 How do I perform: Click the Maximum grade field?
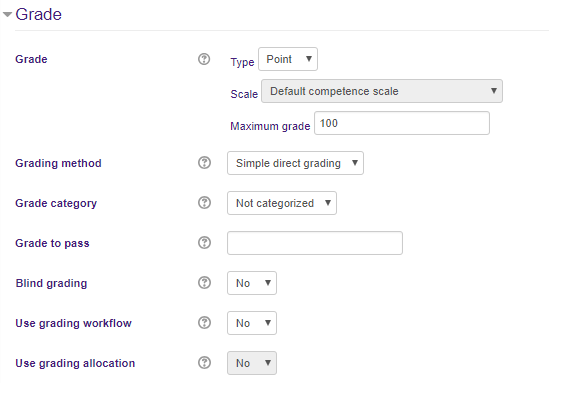pyautogui.click(x=402, y=123)
